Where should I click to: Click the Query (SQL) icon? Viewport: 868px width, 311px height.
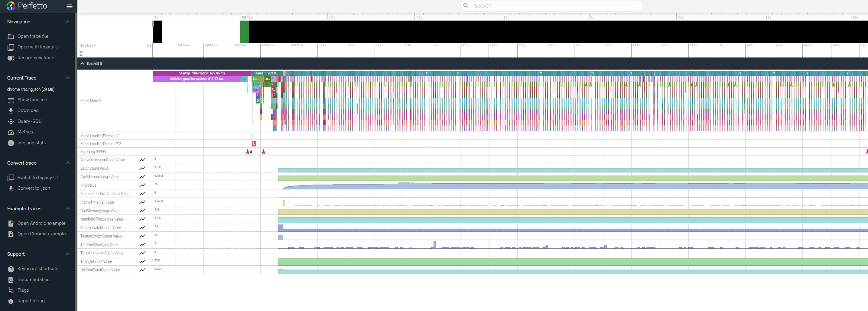[11, 121]
